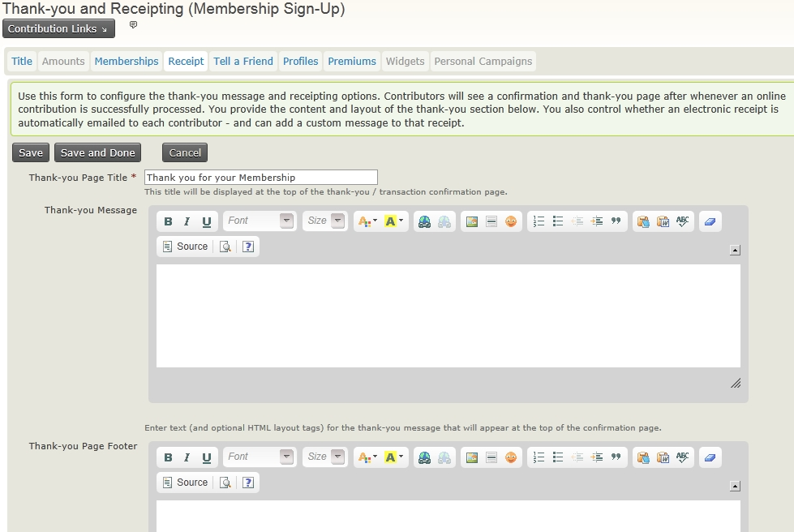794x532 pixels.
Task: Switch to the Memberships tab
Action: pyautogui.click(x=127, y=62)
